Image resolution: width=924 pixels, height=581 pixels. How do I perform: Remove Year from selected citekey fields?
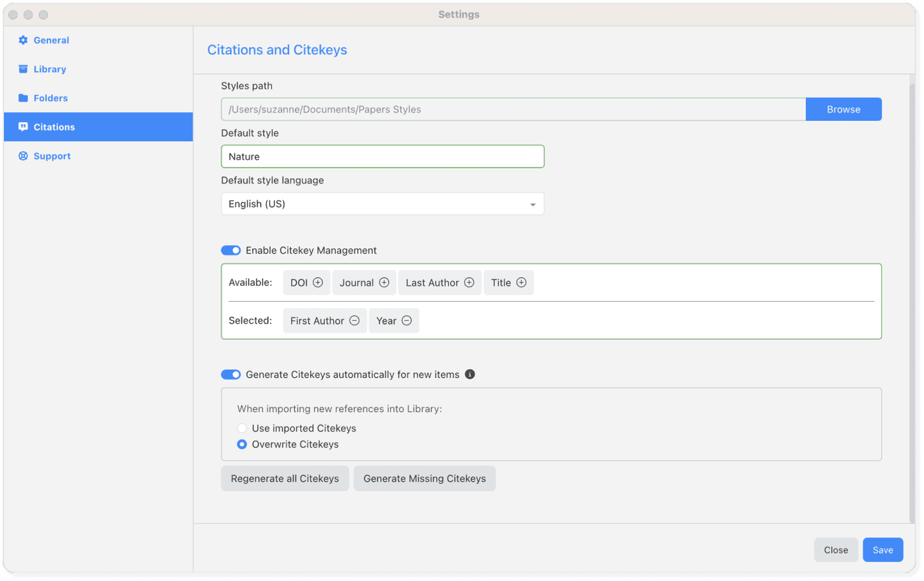(x=407, y=320)
